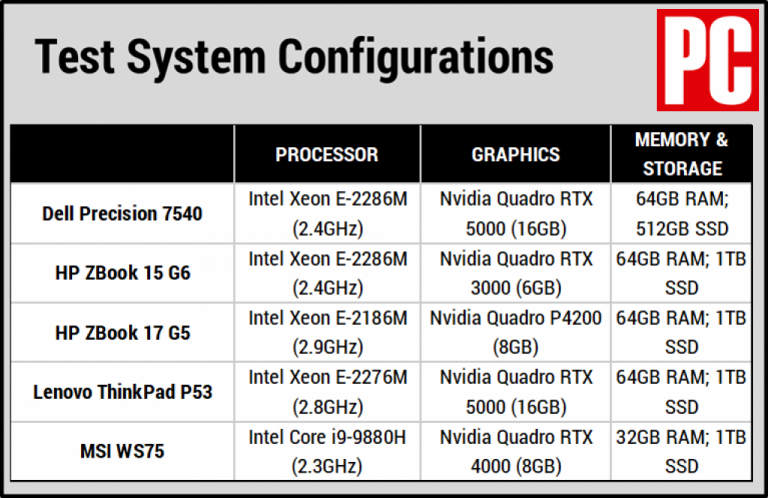
Task: Click the 64GB RAM; 512GB SSD cell
Action: click(x=682, y=213)
